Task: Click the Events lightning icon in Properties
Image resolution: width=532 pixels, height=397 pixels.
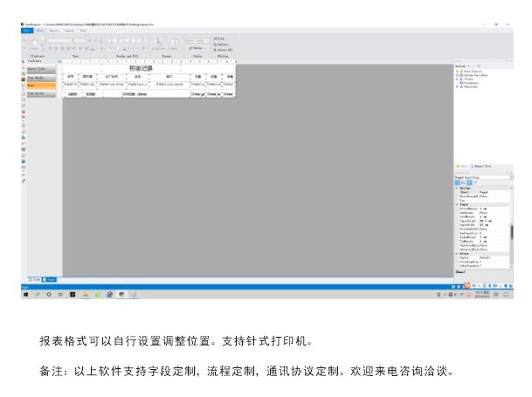Action: point(475,182)
